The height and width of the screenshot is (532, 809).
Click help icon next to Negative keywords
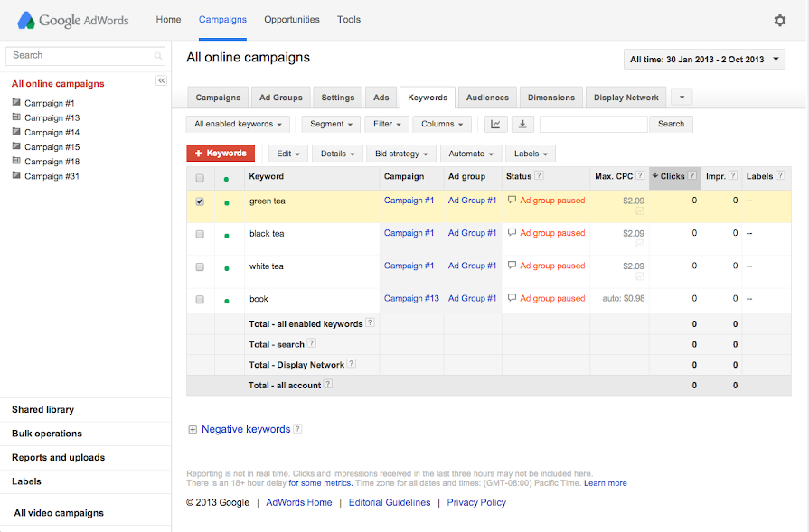tap(297, 429)
